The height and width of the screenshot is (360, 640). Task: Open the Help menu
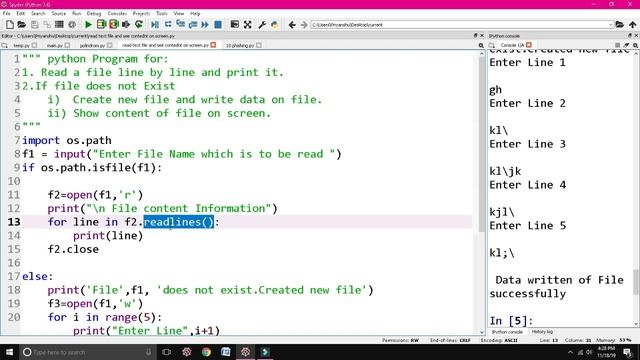tap(195, 13)
